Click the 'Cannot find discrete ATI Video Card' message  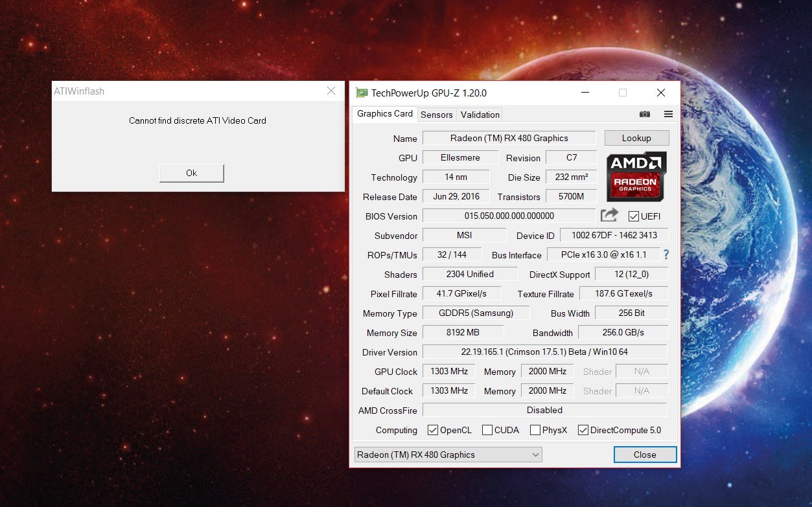coord(198,120)
